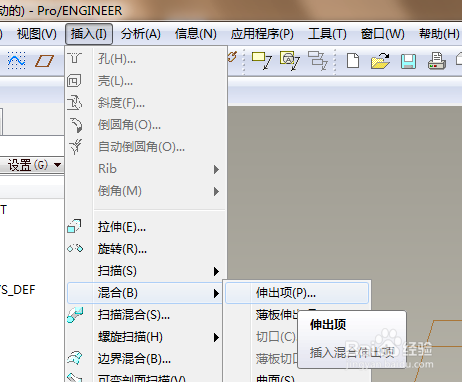Save the model with floppy disk icon
462x382 pixels.
408,61
